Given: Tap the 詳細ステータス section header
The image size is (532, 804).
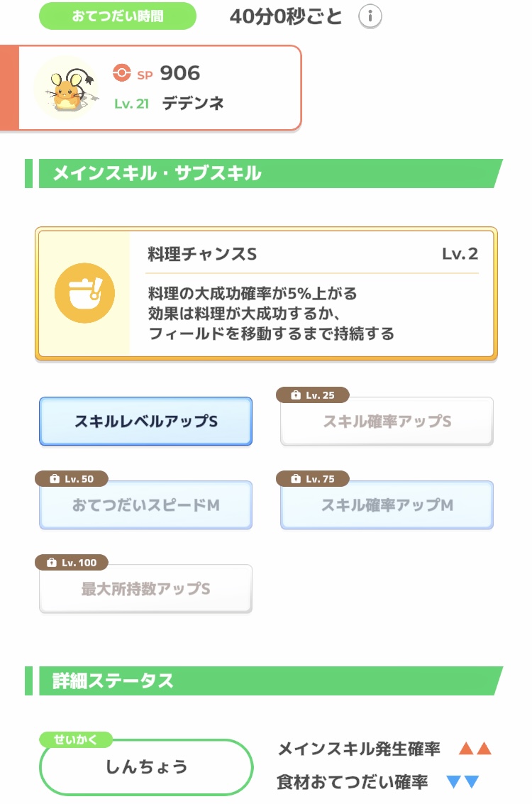Looking at the screenshot, I should pyautogui.click(x=264, y=681).
